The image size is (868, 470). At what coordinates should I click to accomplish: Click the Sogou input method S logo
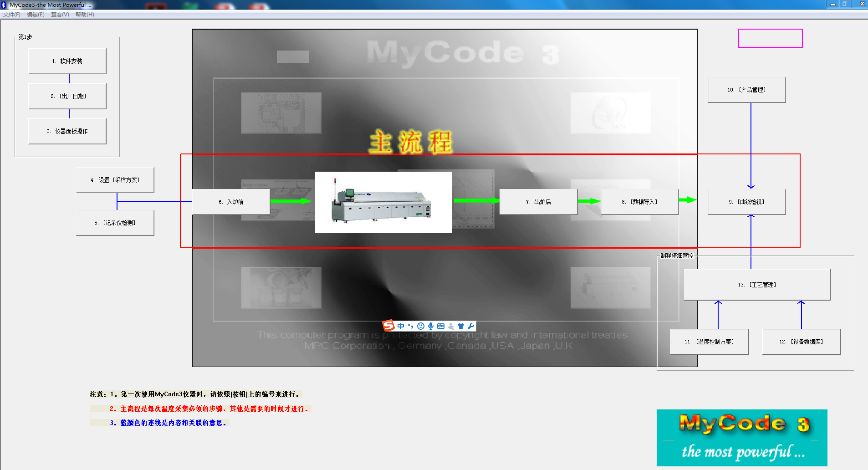click(x=388, y=325)
